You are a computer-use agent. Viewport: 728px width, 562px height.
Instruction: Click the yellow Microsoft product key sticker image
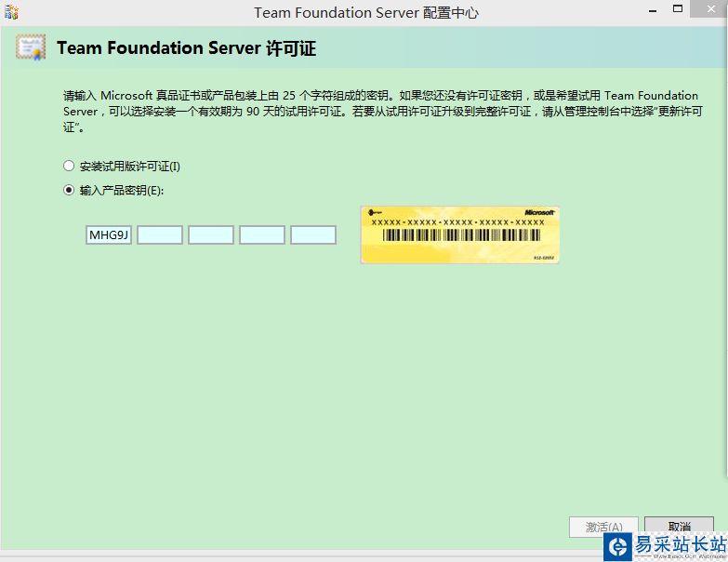click(x=459, y=235)
